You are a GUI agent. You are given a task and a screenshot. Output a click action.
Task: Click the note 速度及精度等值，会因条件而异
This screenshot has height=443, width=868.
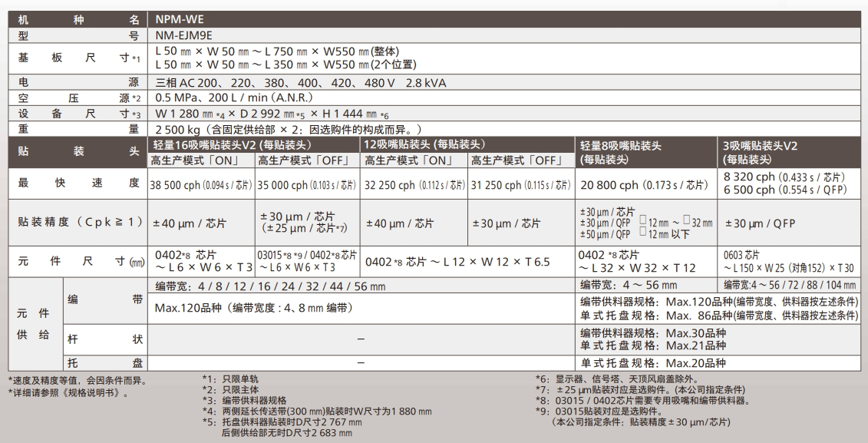(78, 381)
